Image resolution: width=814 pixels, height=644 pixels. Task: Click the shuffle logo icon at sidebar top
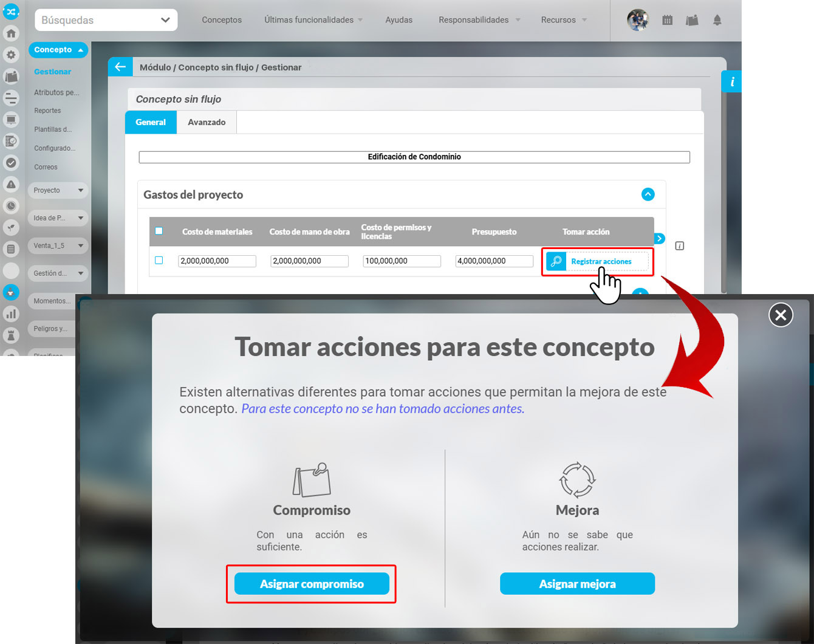click(11, 11)
